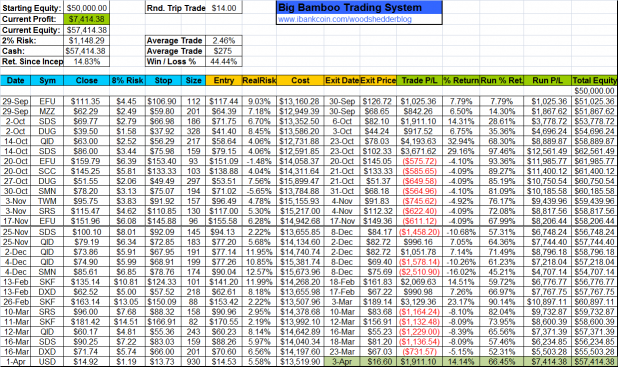
Task: Click the orange Entry column header
Action: tap(224, 80)
